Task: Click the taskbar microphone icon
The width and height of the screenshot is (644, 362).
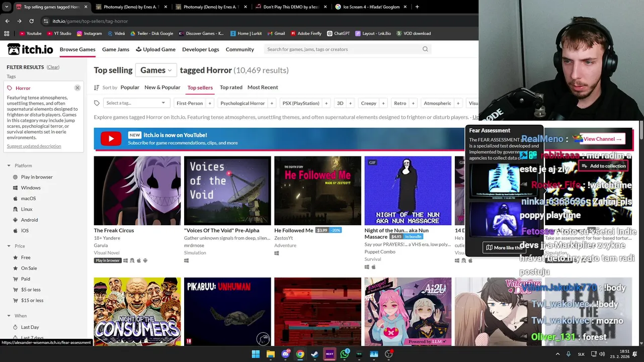Action: [x=569, y=354]
